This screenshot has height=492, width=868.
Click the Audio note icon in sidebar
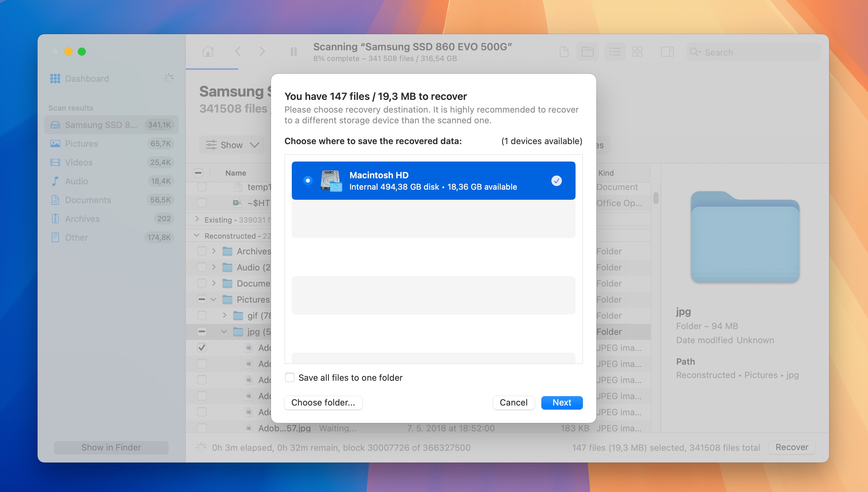pyautogui.click(x=55, y=181)
